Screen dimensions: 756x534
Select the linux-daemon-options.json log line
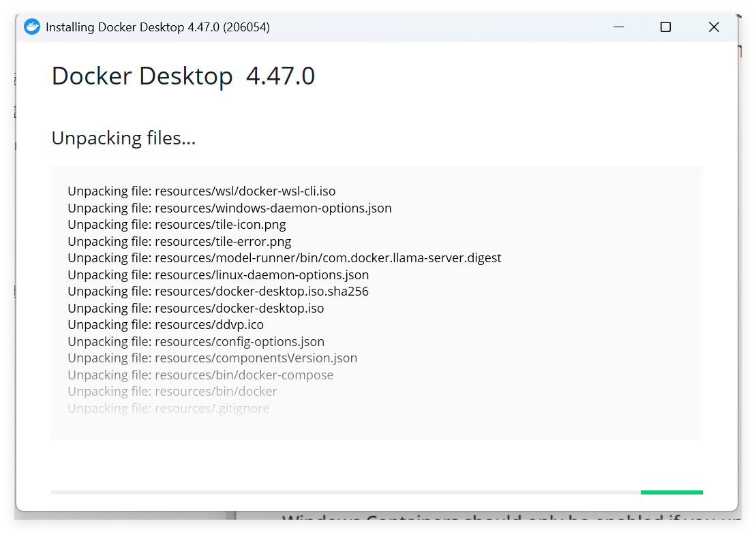(x=218, y=274)
